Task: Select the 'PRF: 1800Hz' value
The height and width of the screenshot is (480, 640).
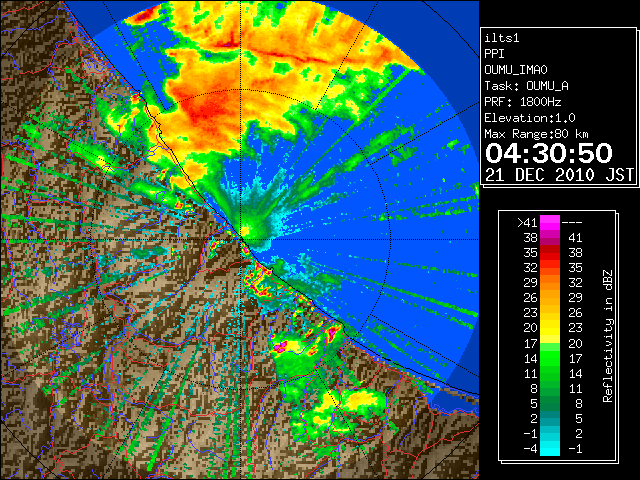Action: [x=523, y=102]
